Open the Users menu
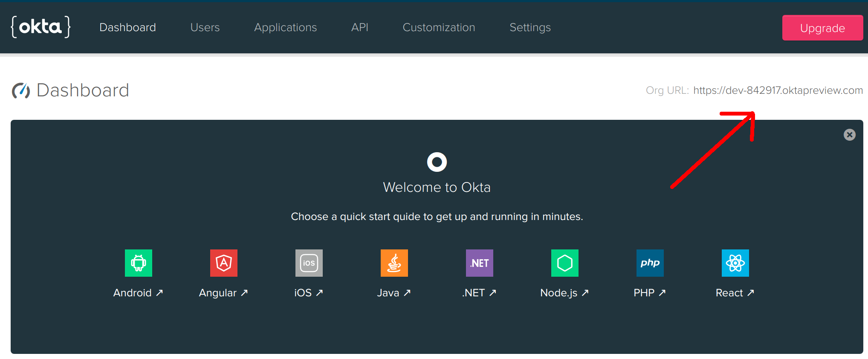The width and height of the screenshot is (868, 359). coord(205,27)
